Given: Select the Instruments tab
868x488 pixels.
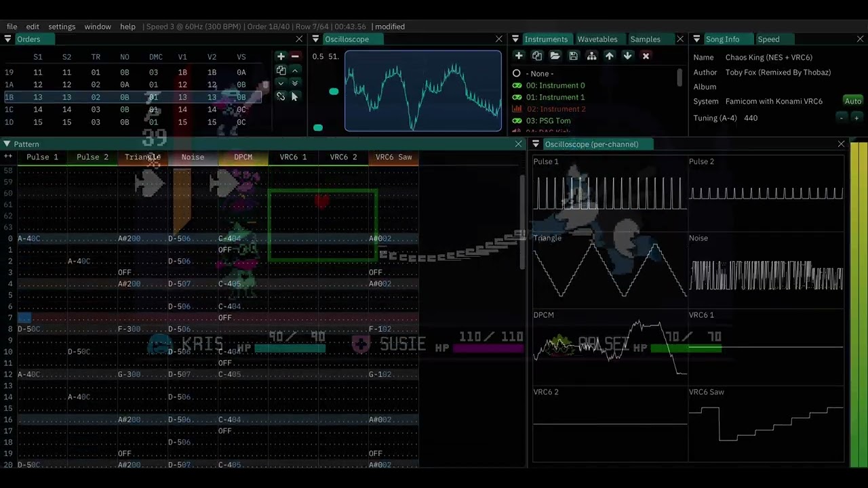Looking at the screenshot, I should point(546,39).
